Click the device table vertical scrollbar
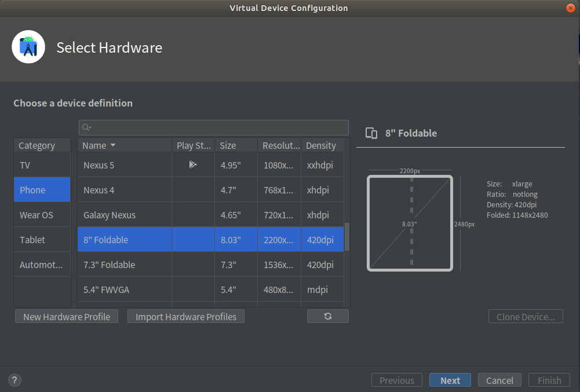580x392 pixels. (x=347, y=237)
